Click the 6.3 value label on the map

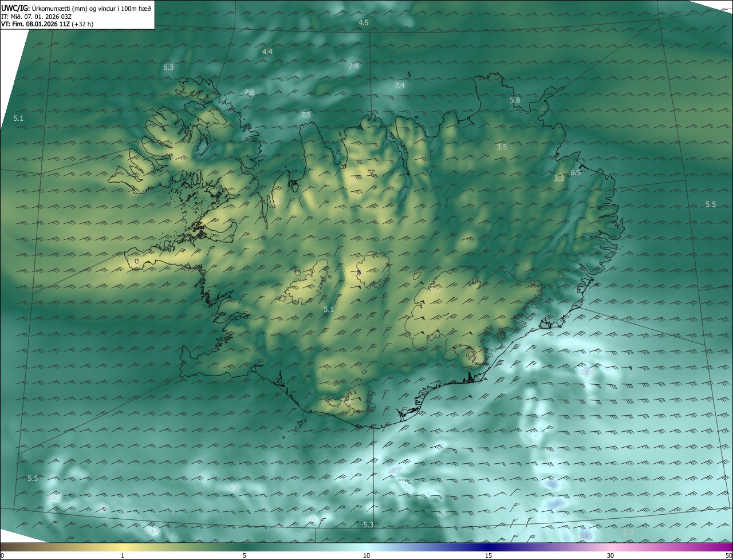pyautogui.click(x=168, y=68)
